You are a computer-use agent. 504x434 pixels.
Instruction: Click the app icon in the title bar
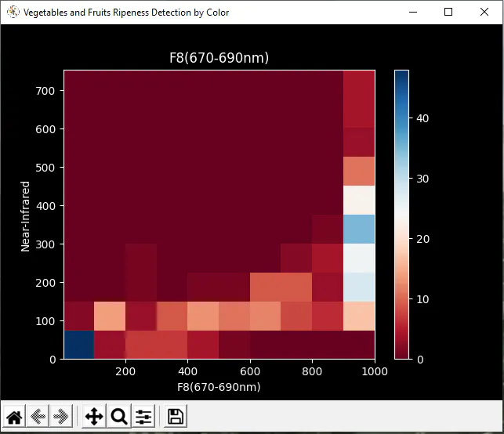pos(13,13)
